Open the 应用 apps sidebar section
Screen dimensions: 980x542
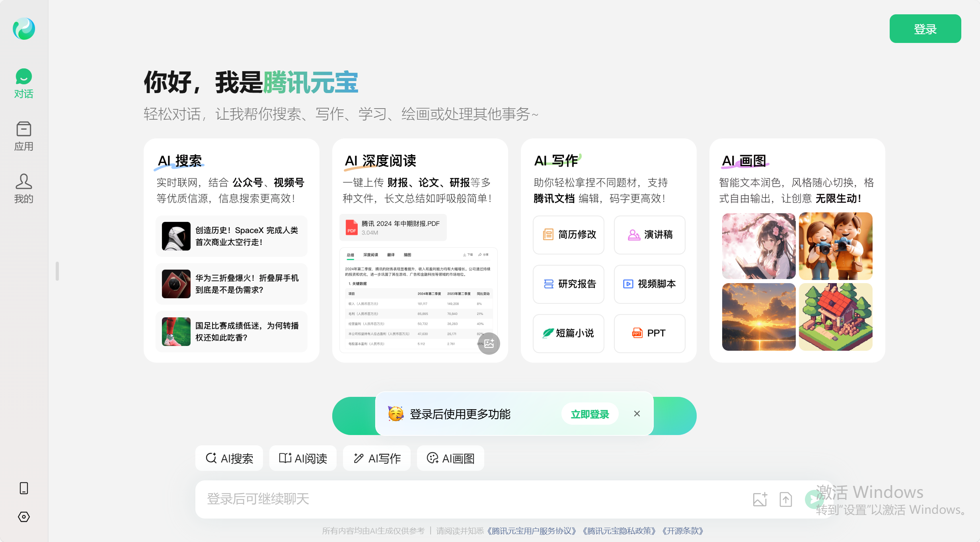click(24, 136)
